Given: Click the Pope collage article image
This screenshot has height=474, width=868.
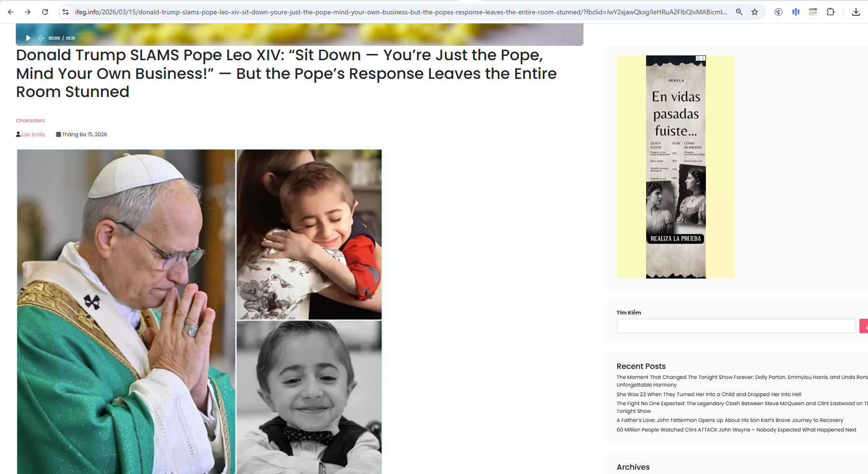Looking at the screenshot, I should (x=199, y=312).
